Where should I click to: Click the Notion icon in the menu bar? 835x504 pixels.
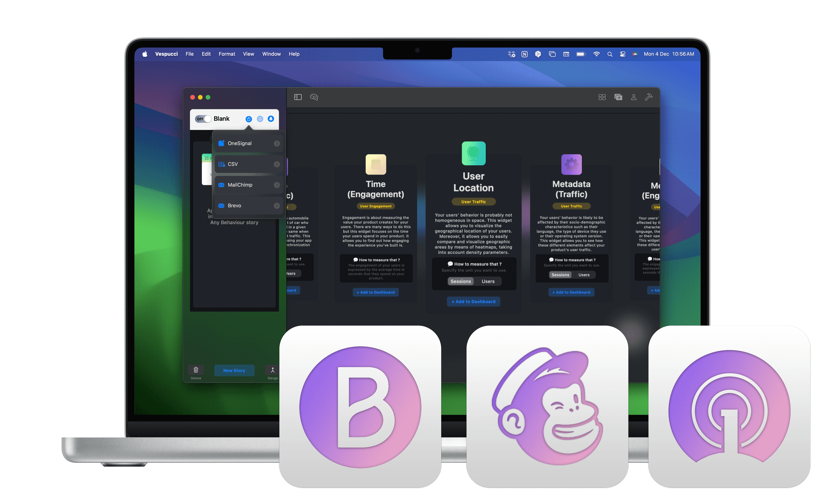(x=524, y=54)
